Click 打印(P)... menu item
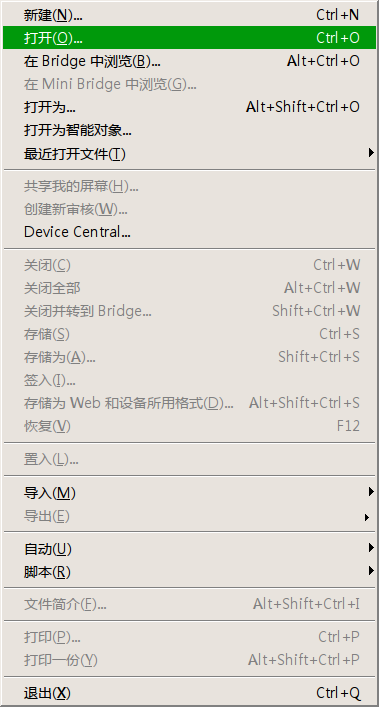Viewport: 379px width, 707px height. [189, 637]
